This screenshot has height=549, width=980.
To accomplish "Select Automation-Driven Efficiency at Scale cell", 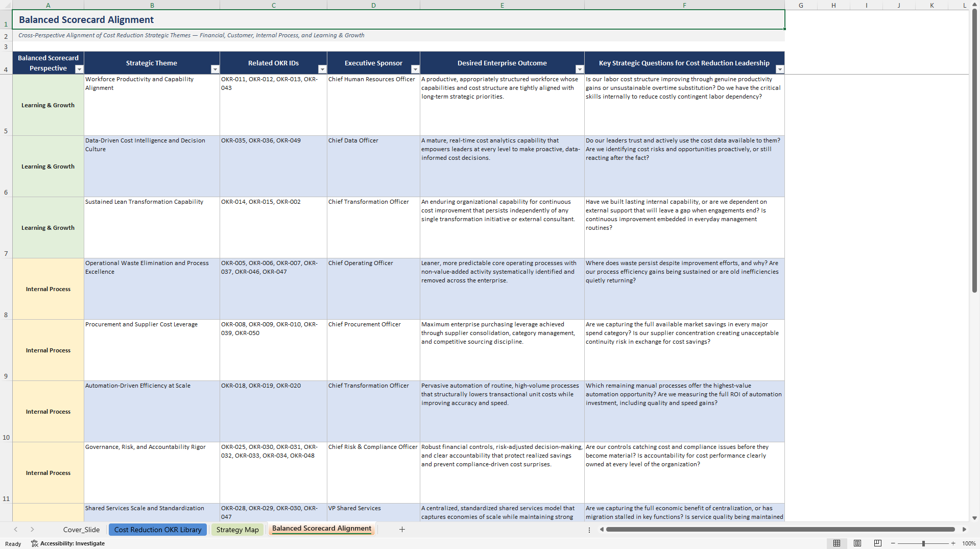I will [152, 412].
